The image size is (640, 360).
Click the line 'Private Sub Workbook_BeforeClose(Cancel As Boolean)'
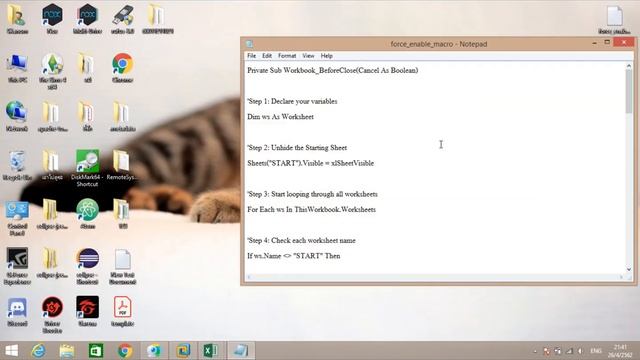tap(333, 70)
